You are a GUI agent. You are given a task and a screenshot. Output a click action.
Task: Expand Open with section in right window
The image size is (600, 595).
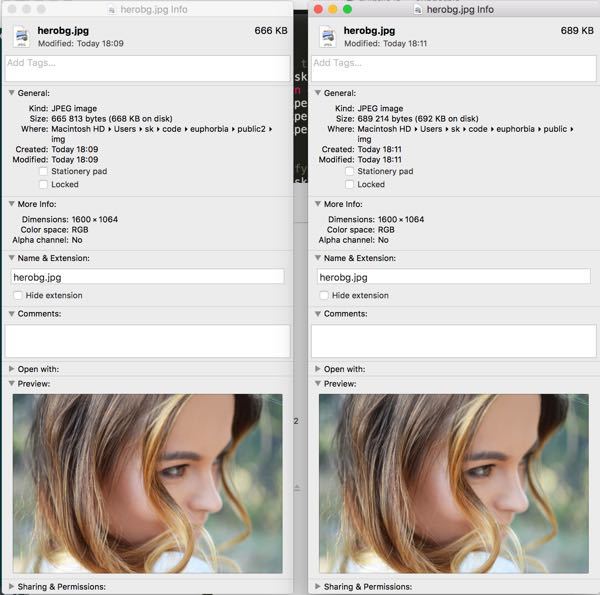(318, 369)
